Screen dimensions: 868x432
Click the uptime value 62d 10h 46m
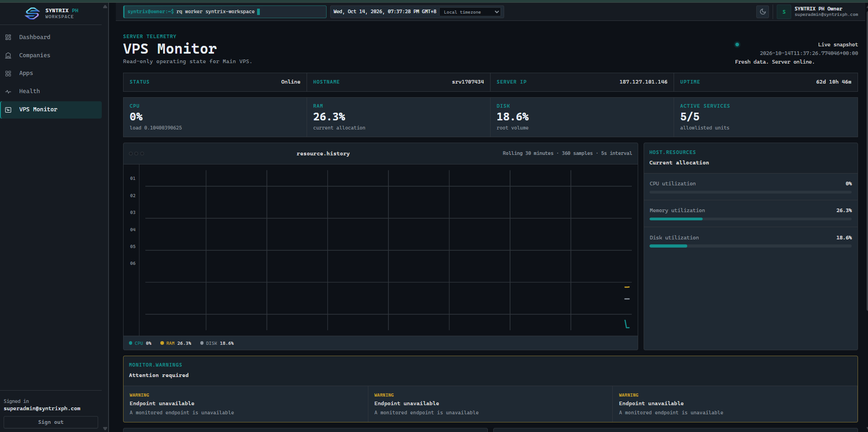tap(833, 82)
